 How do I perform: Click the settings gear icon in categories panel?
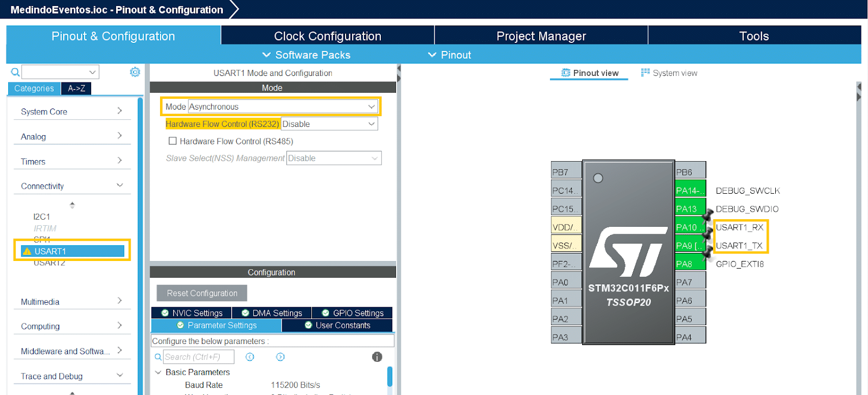(x=135, y=72)
